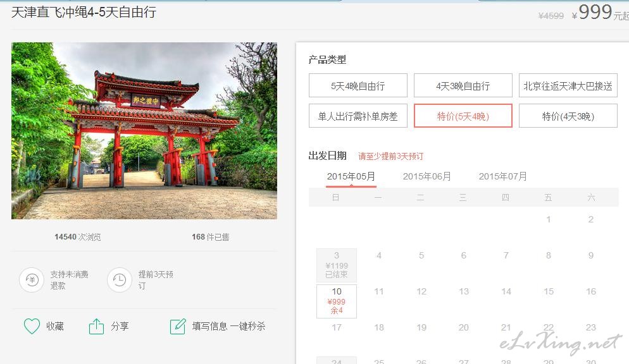Click 请至少提前3天预订 notice
This screenshot has height=364, width=629.
point(390,156)
